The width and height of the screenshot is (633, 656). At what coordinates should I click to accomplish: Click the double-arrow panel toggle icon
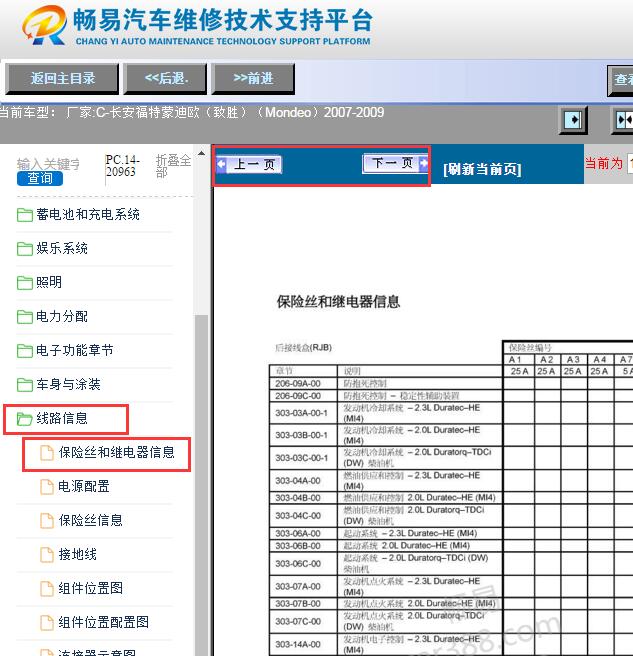[x=623, y=120]
